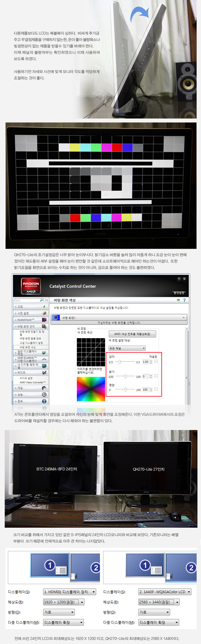Click the AMD Eyefinity multi-display icon
Image resolution: width=201 pixels, height=644 pixels.
(x=44, y=359)
